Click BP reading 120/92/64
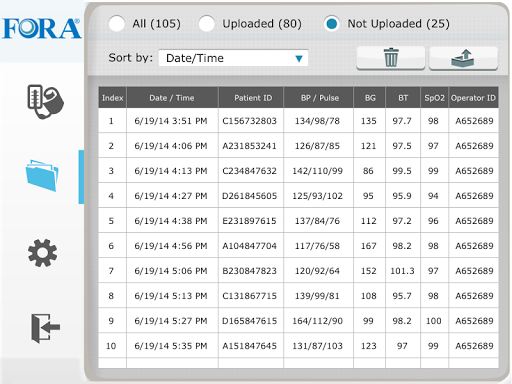 (x=317, y=271)
